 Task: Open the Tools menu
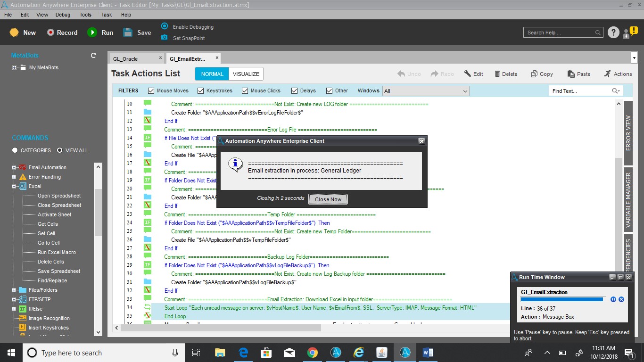tap(85, 15)
